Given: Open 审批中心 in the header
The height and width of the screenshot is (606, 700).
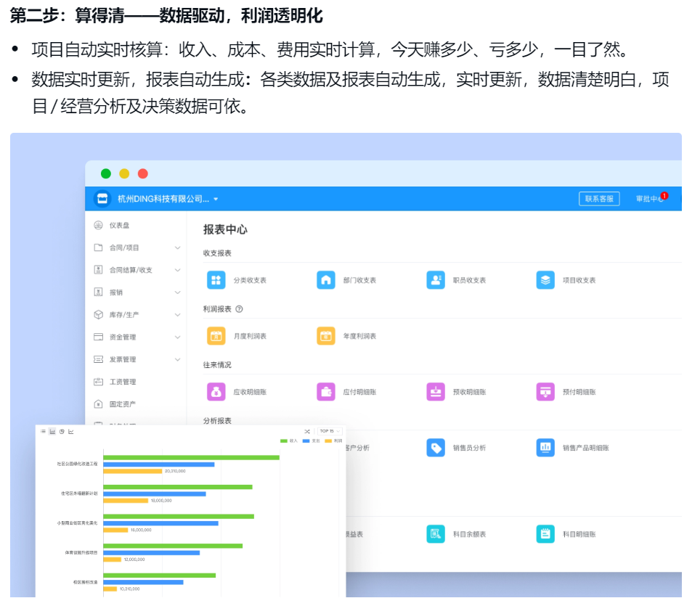Looking at the screenshot, I should pyautogui.click(x=650, y=199).
